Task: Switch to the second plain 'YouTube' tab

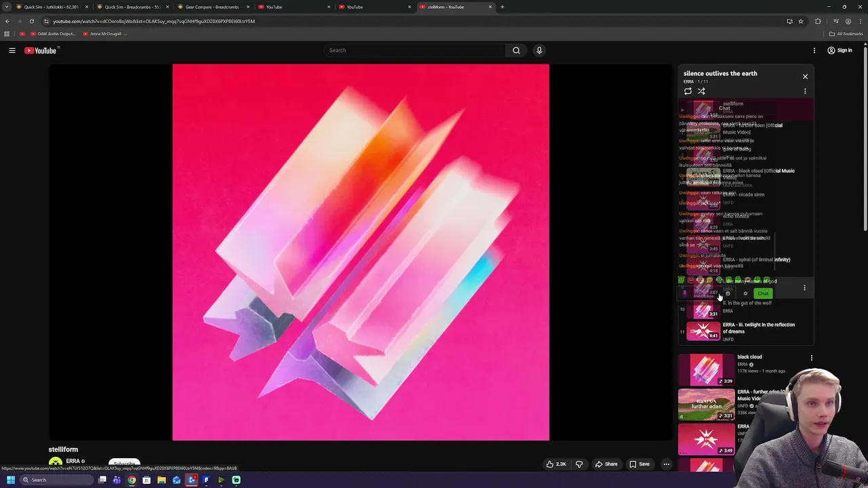Action: 376,7
